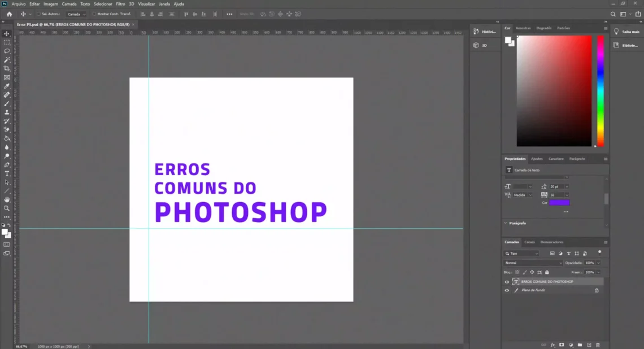Collapse the Parágrafo section
The width and height of the screenshot is (644, 349).
point(506,223)
